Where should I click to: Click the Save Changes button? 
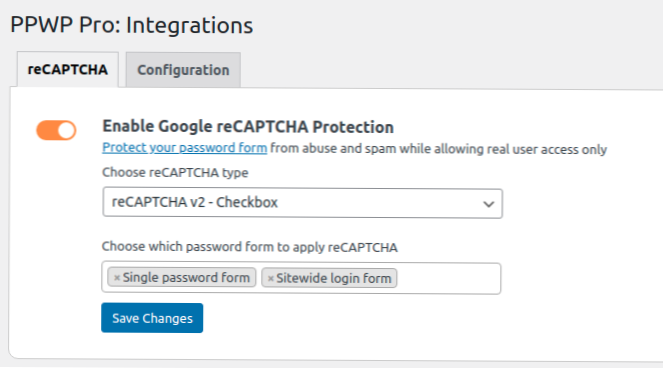coord(152,318)
